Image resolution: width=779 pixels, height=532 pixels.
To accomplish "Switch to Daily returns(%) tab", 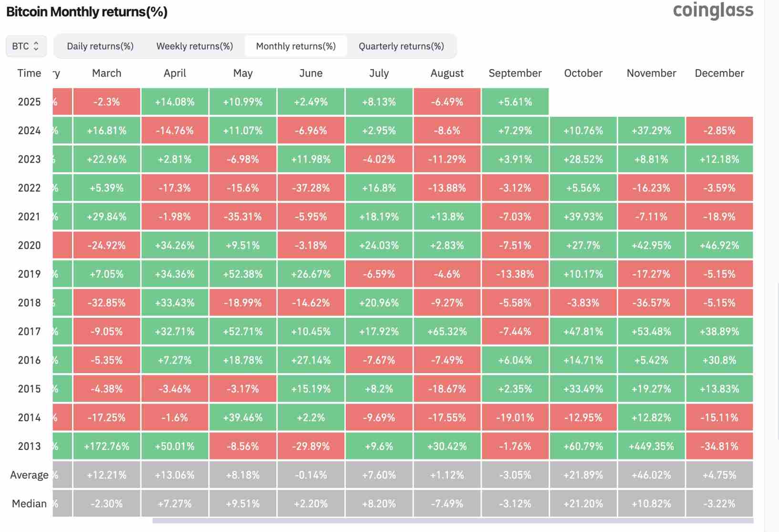I will click(x=100, y=46).
